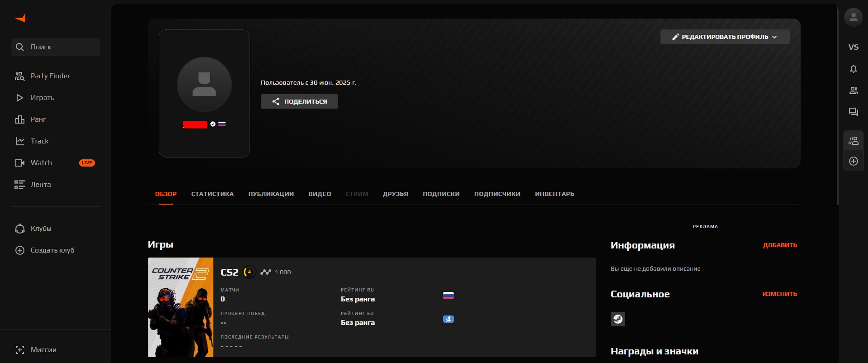Click the FACEIT logo icon
Image resolution: width=868 pixels, height=363 pixels.
point(20,18)
